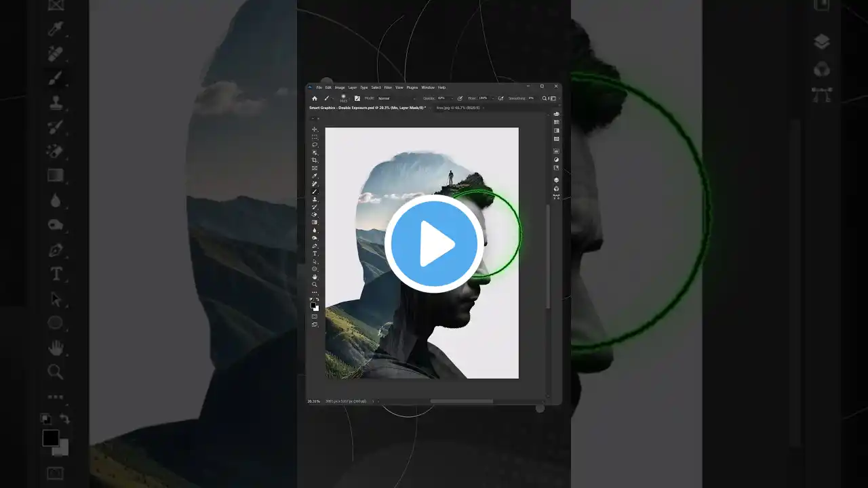The image size is (868, 488).
Task: Play the video with the blue play button
Action: click(x=434, y=243)
